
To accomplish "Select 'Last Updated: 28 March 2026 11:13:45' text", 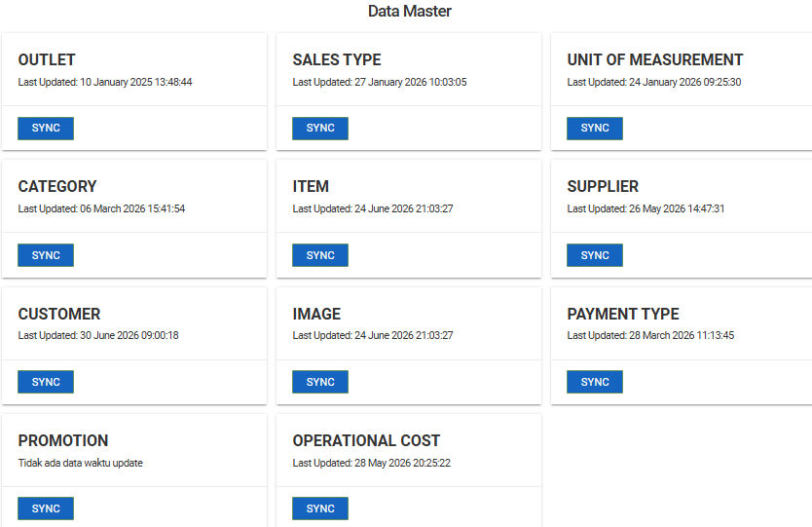I will tap(650, 335).
